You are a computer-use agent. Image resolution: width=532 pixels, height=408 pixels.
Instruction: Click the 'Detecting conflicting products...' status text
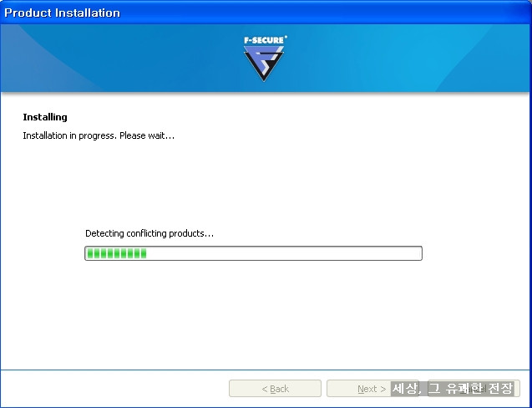(149, 233)
